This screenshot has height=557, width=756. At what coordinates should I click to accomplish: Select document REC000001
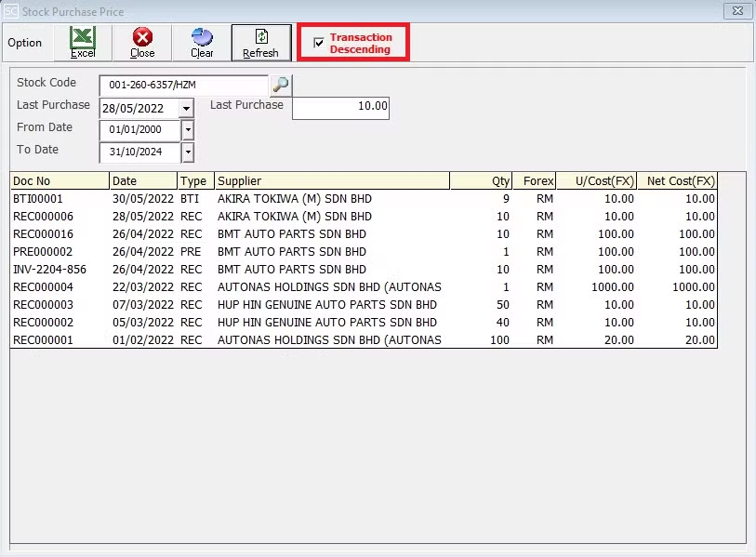coord(43,340)
